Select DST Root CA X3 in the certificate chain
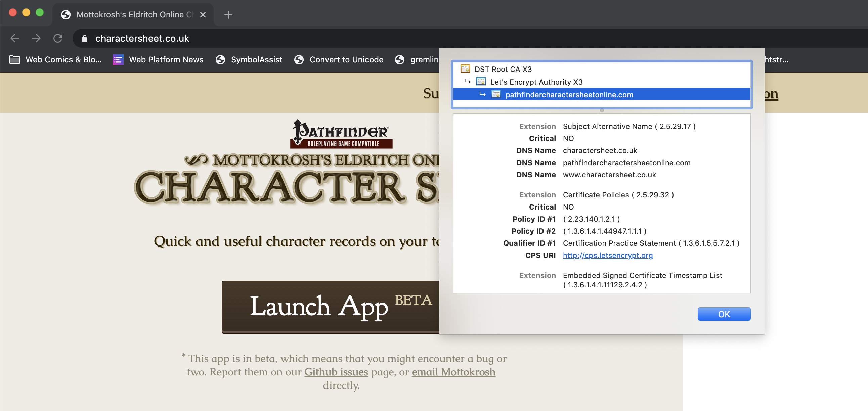This screenshot has width=868, height=411. [503, 69]
